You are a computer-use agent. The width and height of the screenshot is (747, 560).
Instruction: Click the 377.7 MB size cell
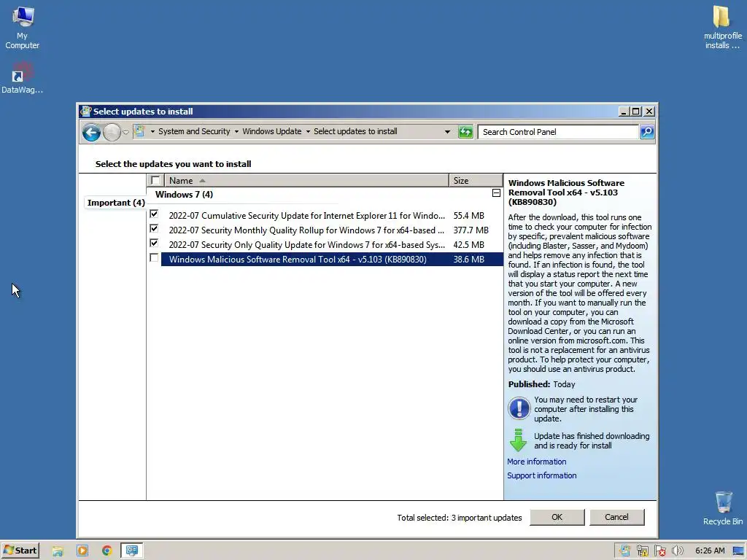click(x=471, y=230)
